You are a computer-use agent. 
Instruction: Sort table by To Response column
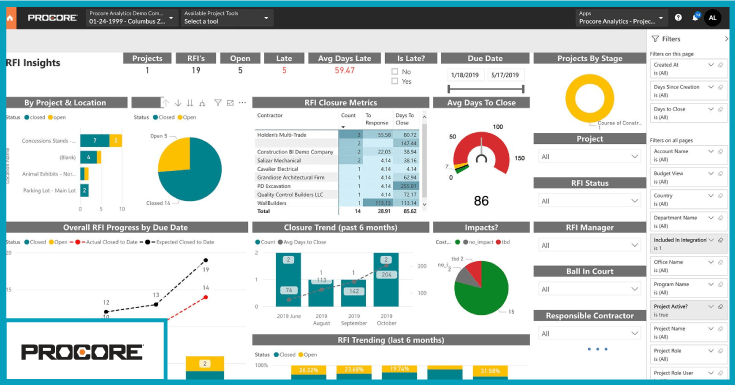(x=376, y=119)
